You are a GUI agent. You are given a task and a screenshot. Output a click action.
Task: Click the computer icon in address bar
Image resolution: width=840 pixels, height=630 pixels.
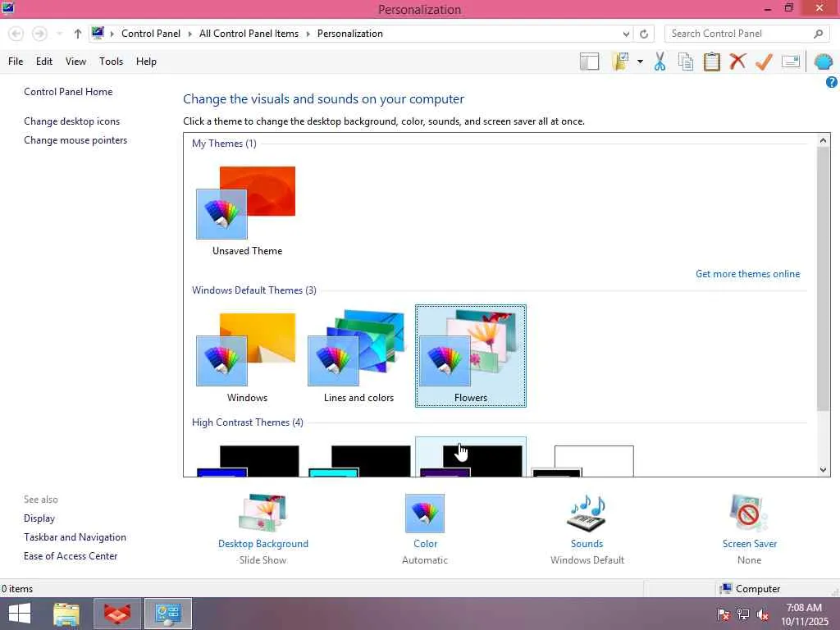click(x=98, y=33)
